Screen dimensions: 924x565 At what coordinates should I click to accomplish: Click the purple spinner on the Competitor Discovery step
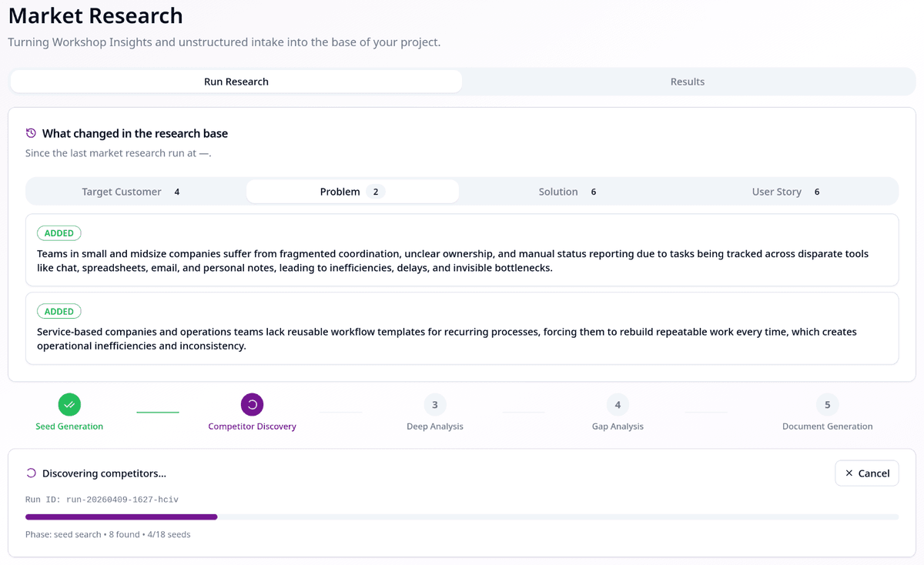coord(252,404)
